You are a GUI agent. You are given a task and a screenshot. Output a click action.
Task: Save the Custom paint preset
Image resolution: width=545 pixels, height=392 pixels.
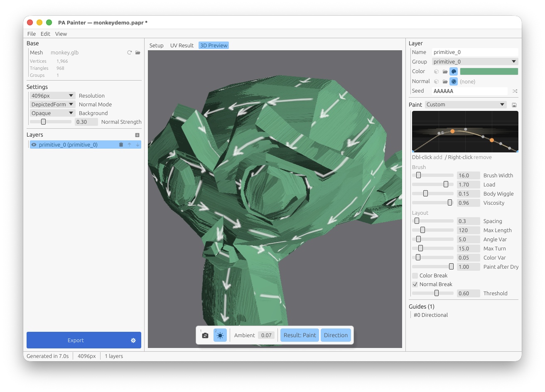tap(514, 105)
